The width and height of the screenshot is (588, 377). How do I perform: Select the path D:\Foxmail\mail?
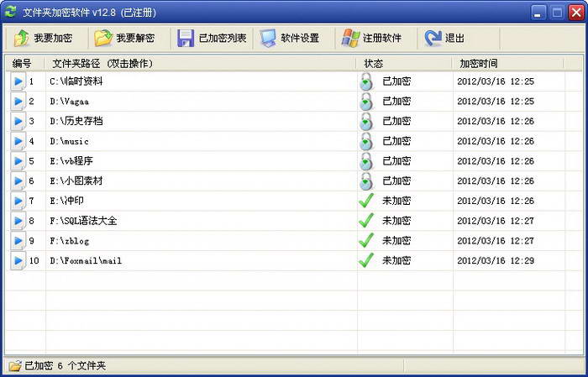tap(86, 260)
